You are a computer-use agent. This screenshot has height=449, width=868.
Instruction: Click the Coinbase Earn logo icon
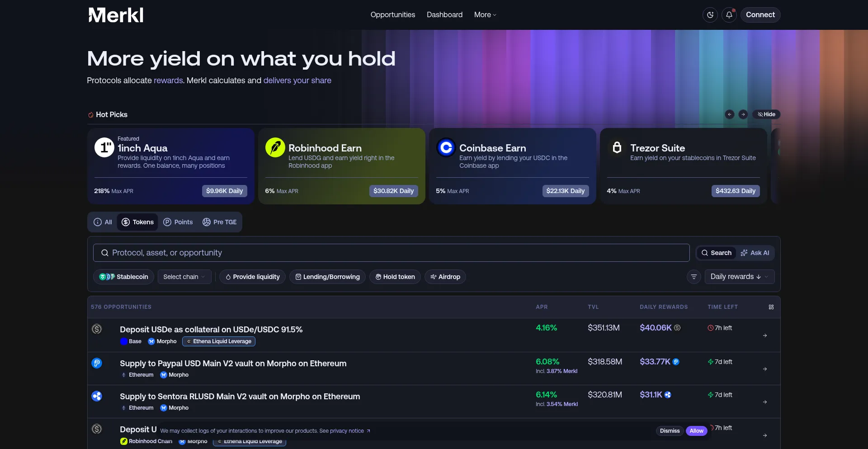pos(446,147)
